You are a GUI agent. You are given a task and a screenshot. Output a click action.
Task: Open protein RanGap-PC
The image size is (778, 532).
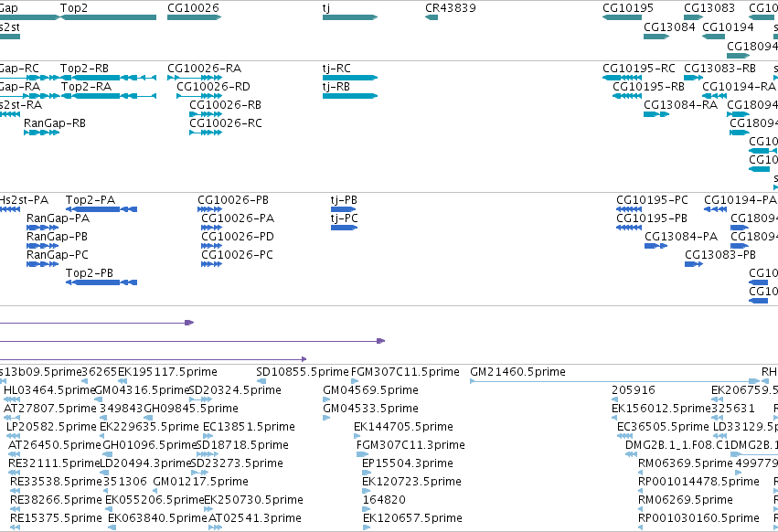click(58, 255)
